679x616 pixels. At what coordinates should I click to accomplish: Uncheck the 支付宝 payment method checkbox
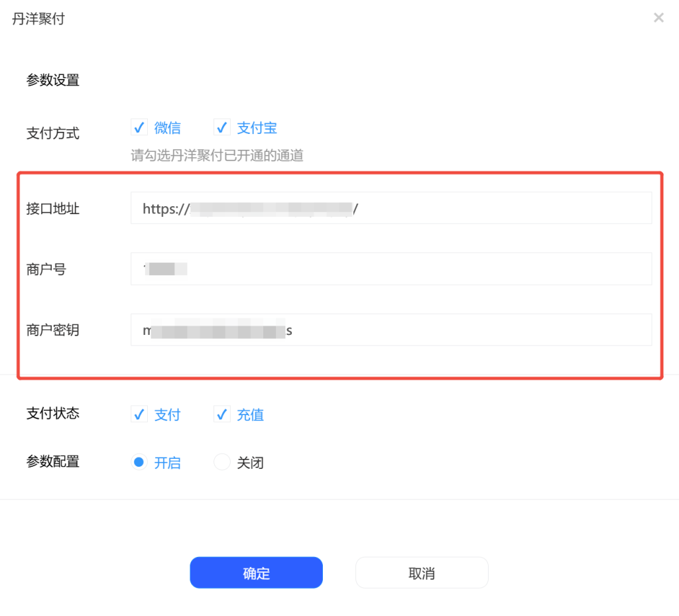point(221,127)
